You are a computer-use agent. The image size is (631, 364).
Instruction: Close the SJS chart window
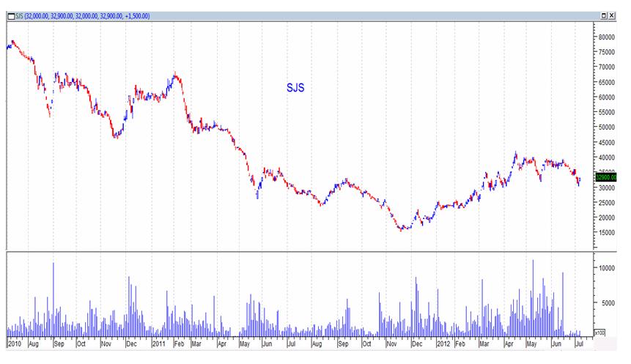[x=610, y=15]
